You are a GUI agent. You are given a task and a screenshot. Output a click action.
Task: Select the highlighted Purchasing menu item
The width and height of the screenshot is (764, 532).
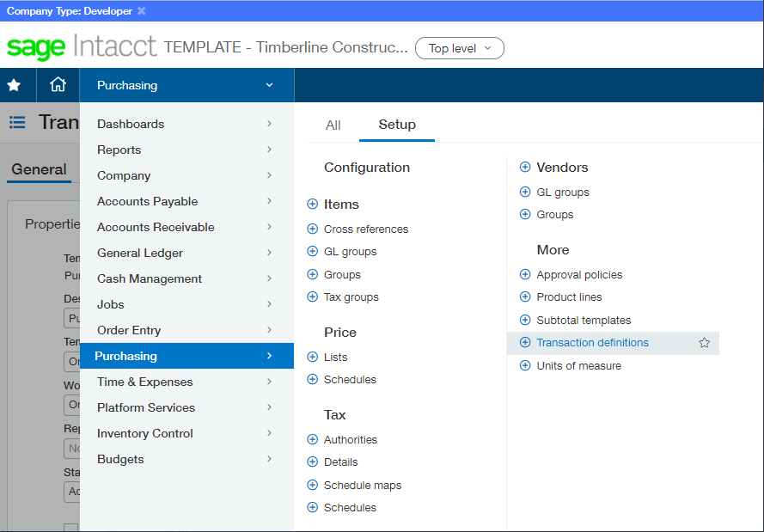(186, 356)
